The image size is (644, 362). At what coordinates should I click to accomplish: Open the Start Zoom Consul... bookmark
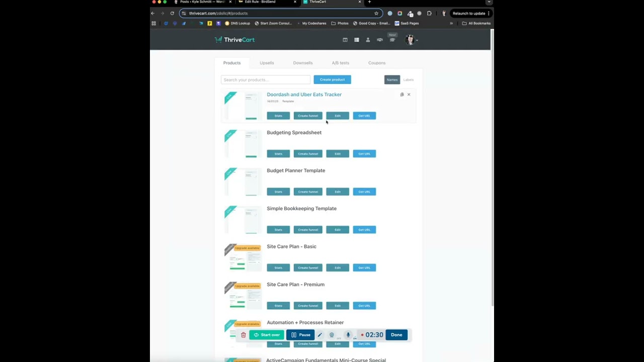click(x=273, y=23)
